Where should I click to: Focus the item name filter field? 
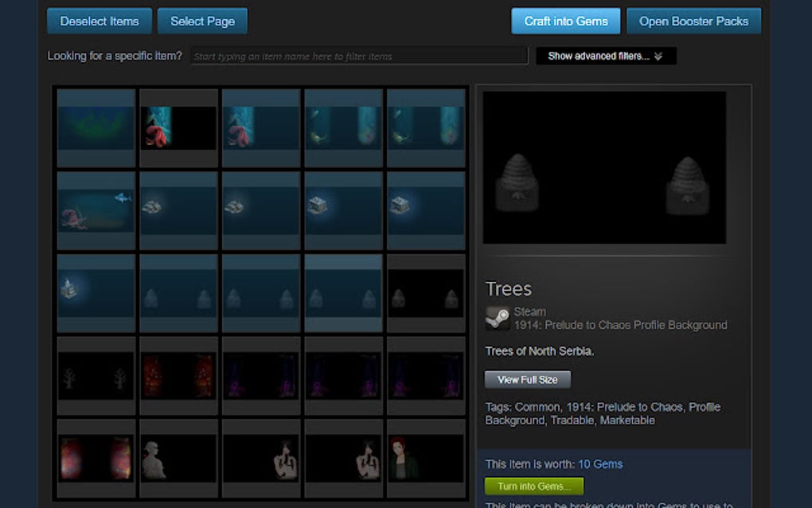tap(359, 56)
